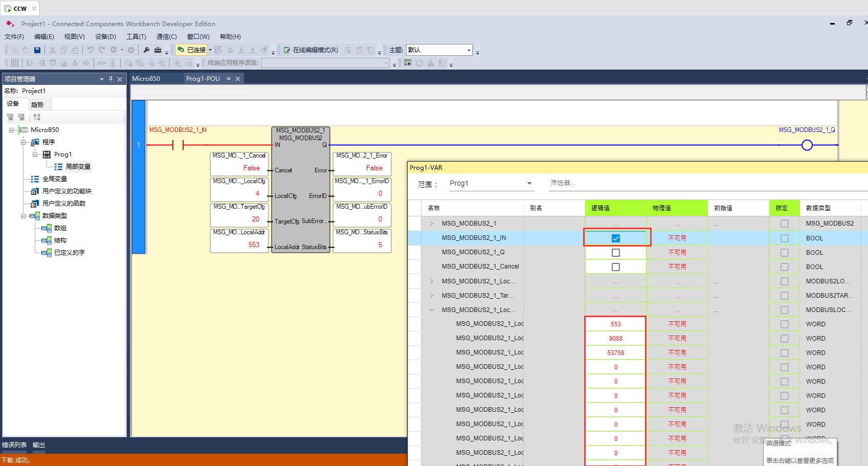868x466 pixels.
Task: Tick the lock checkbox for MSG_MODBUS2_1 row
Action: (785, 224)
